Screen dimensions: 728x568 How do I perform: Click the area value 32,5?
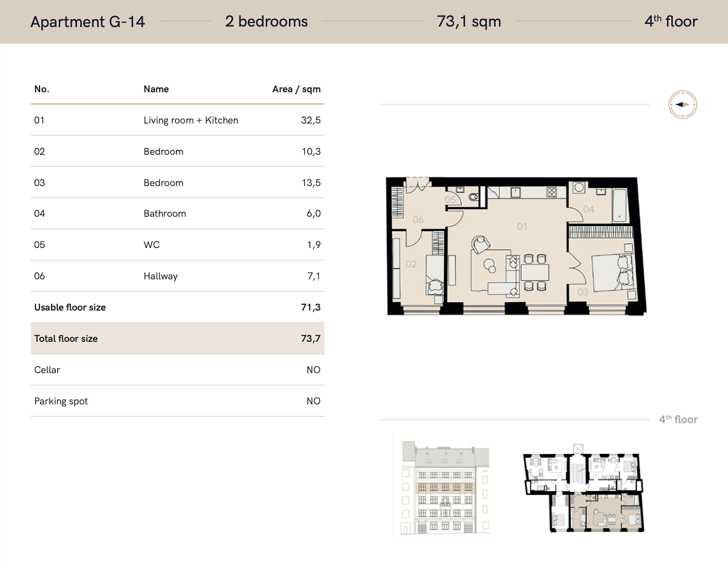(x=311, y=120)
